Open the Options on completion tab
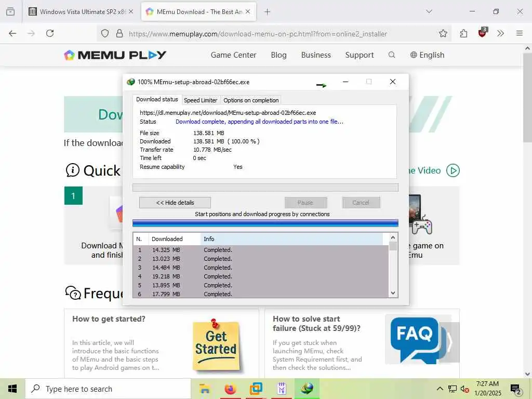This screenshot has width=532, height=399. click(x=251, y=100)
